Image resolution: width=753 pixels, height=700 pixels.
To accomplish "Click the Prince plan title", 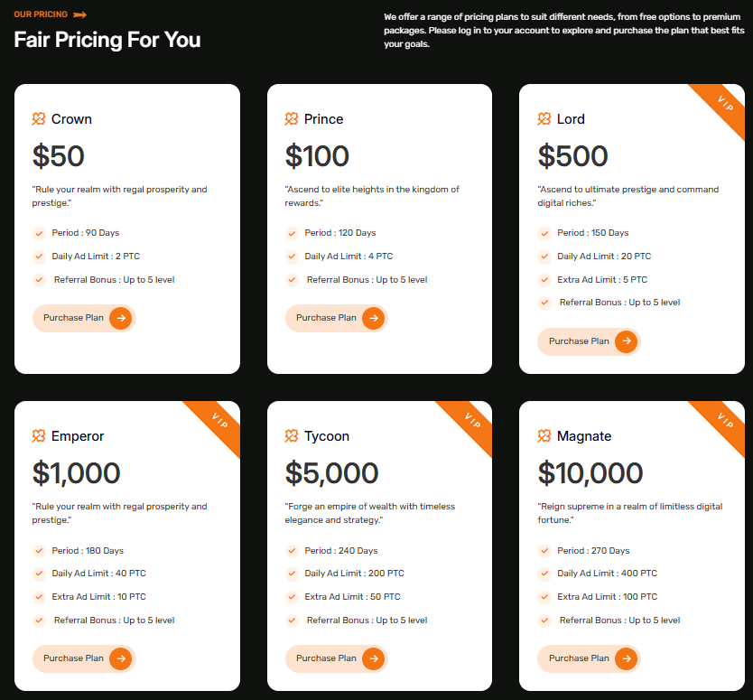I will 323,119.
